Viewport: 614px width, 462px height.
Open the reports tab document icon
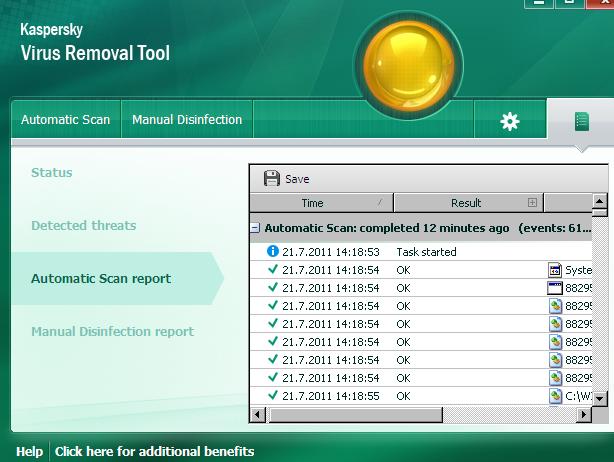click(581, 121)
